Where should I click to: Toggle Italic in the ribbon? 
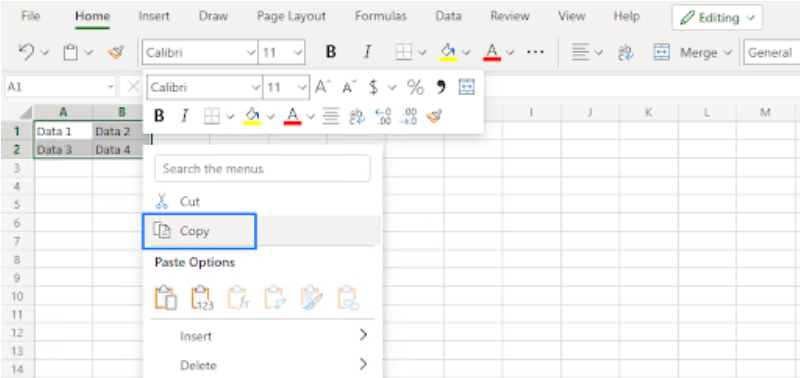[366, 52]
